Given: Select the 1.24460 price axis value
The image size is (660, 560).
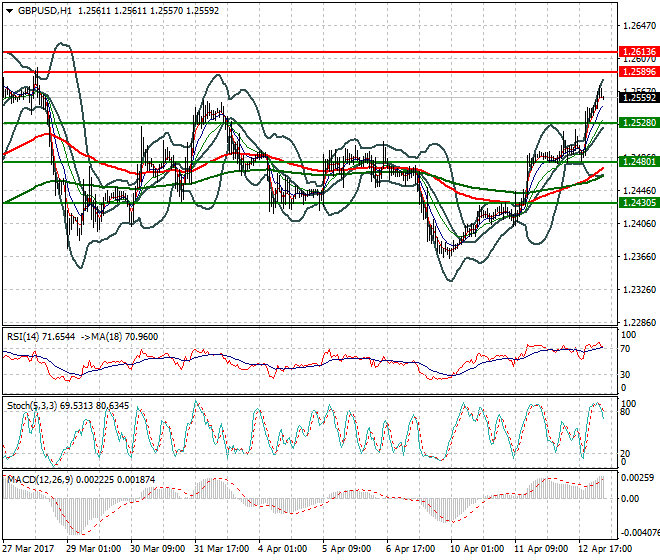Looking at the screenshot, I should 639,191.
